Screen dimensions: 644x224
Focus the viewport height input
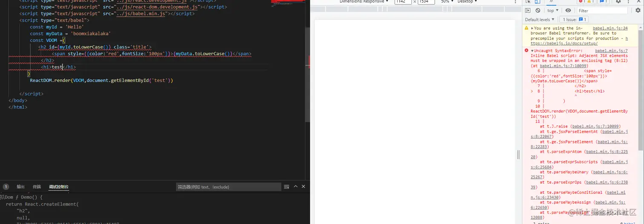426,2
